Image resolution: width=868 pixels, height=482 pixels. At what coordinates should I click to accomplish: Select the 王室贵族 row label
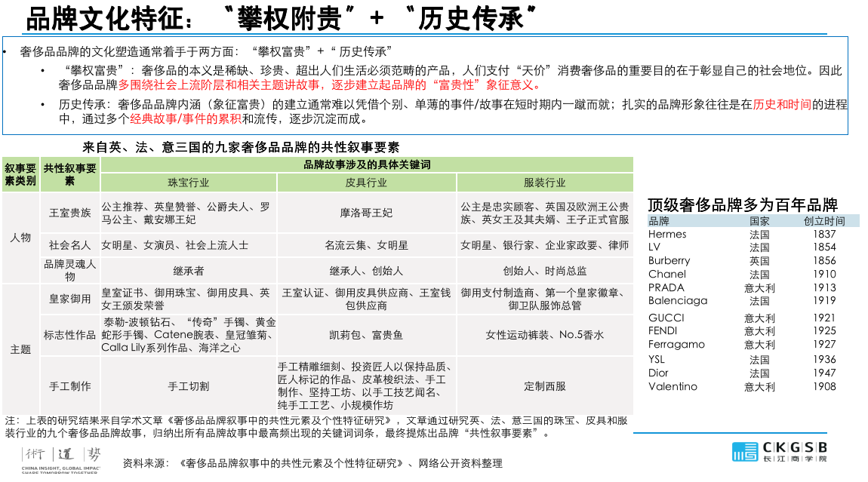pos(69,213)
